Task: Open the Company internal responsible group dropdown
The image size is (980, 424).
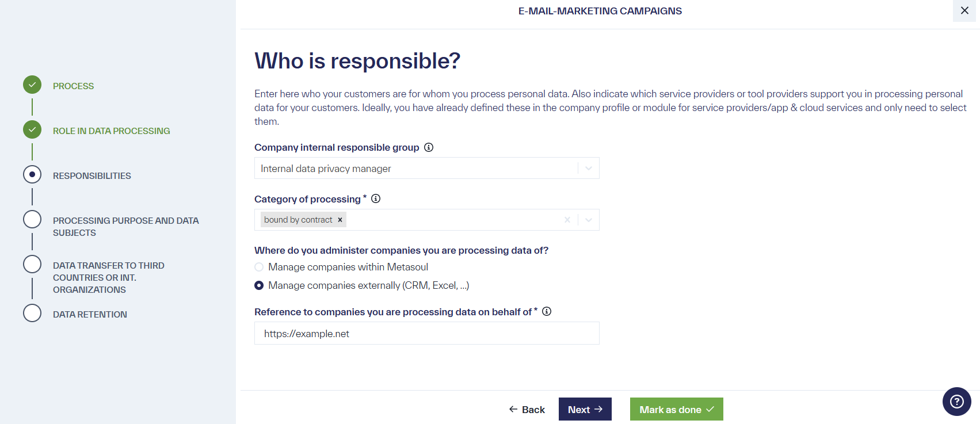Action: coord(588,167)
